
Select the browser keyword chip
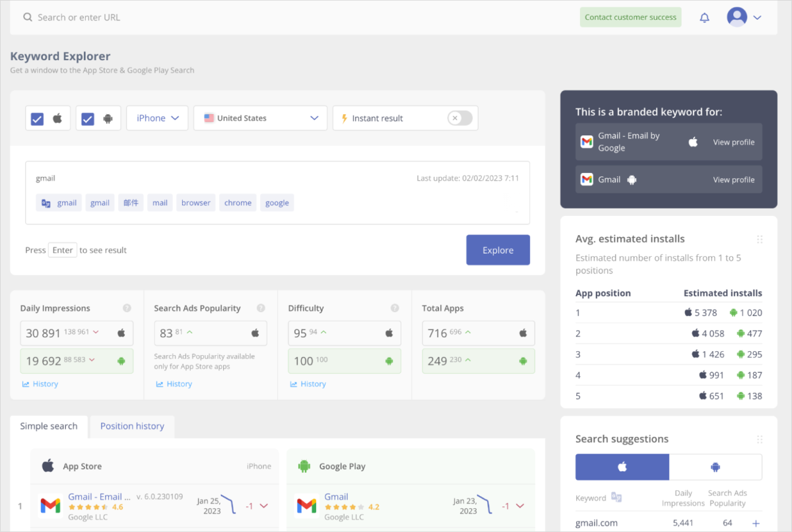[x=196, y=203]
